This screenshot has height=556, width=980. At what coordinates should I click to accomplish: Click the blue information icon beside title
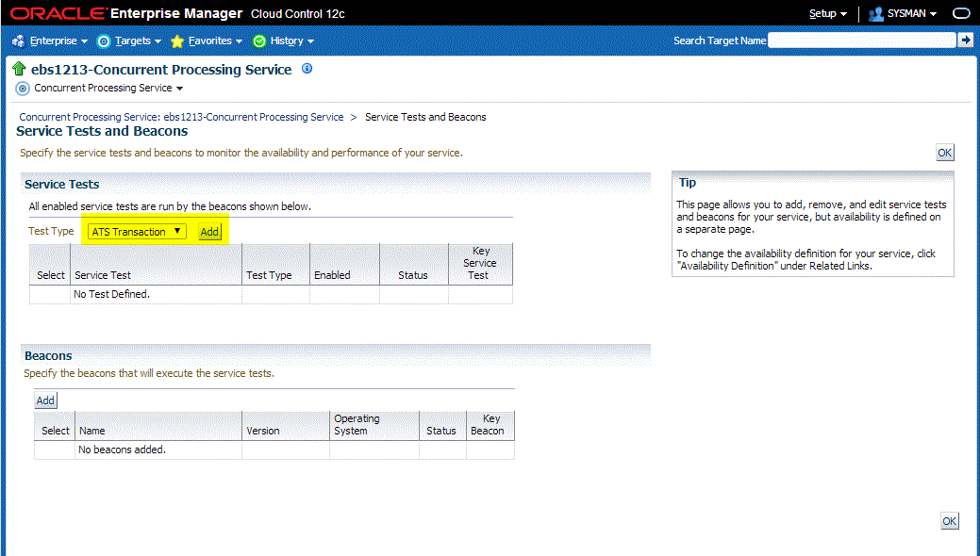point(307,69)
